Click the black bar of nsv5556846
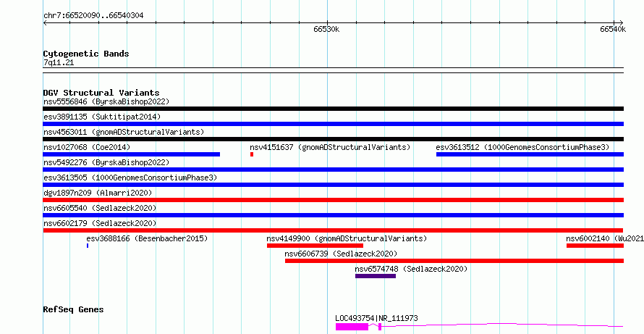The width and height of the screenshot is (644, 334). [x=333, y=109]
